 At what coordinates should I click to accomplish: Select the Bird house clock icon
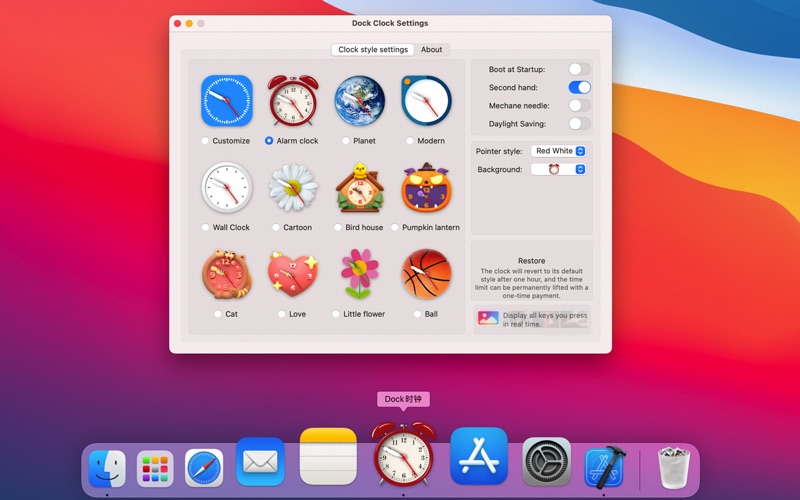[x=359, y=187]
